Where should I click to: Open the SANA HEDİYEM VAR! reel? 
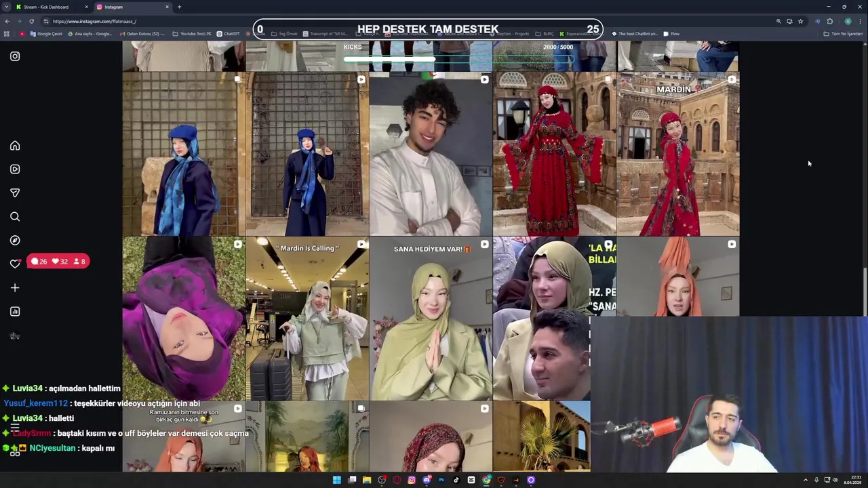[x=431, y=319]
